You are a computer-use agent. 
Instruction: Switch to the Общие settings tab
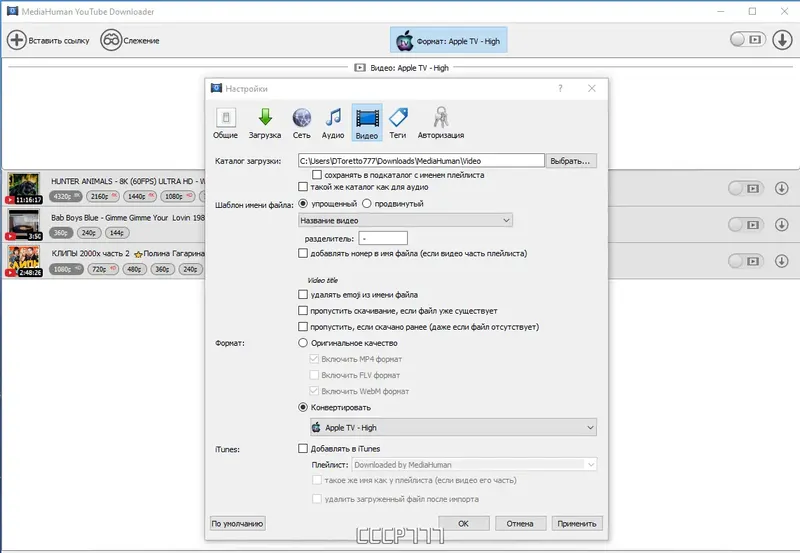tap(225, 123)
